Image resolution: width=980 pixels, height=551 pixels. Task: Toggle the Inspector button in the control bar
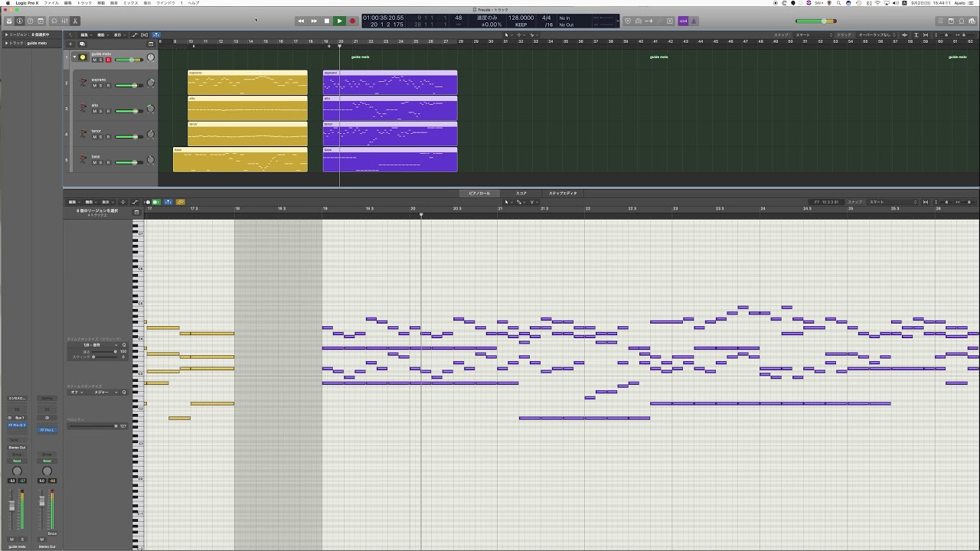pos(19,21)
